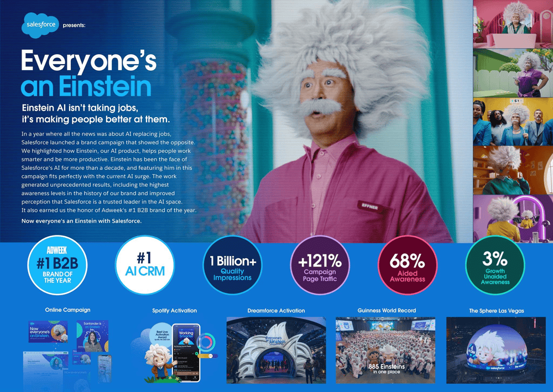Click the circular donut chart near phone
The image size is (553, 392).
coord(206,342)
